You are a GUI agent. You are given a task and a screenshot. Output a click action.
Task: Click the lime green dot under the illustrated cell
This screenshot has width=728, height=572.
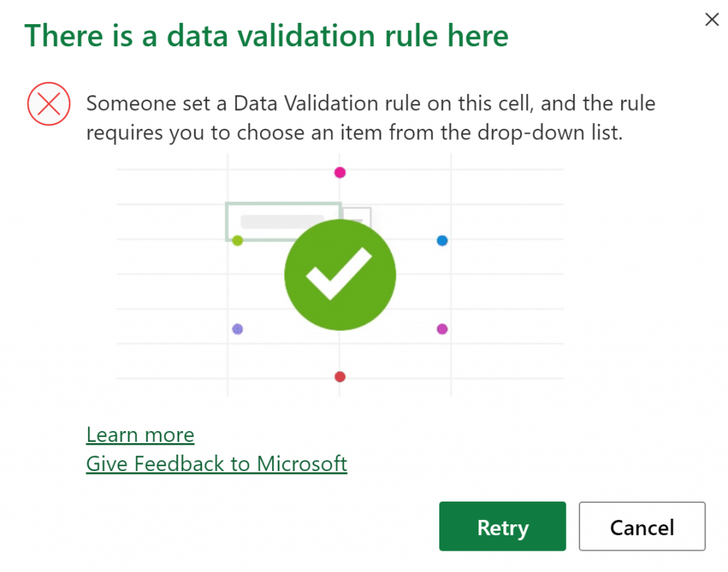[x=237, y=241]
